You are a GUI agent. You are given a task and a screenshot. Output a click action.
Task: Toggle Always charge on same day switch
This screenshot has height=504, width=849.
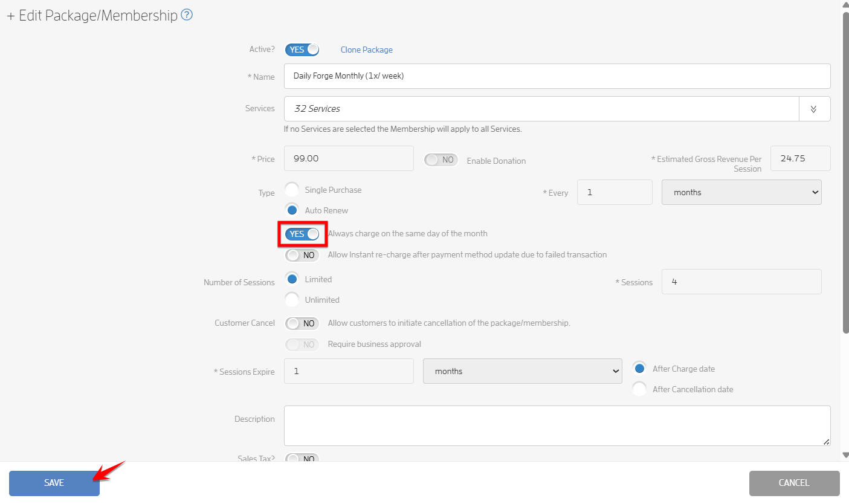click(302, 234)
